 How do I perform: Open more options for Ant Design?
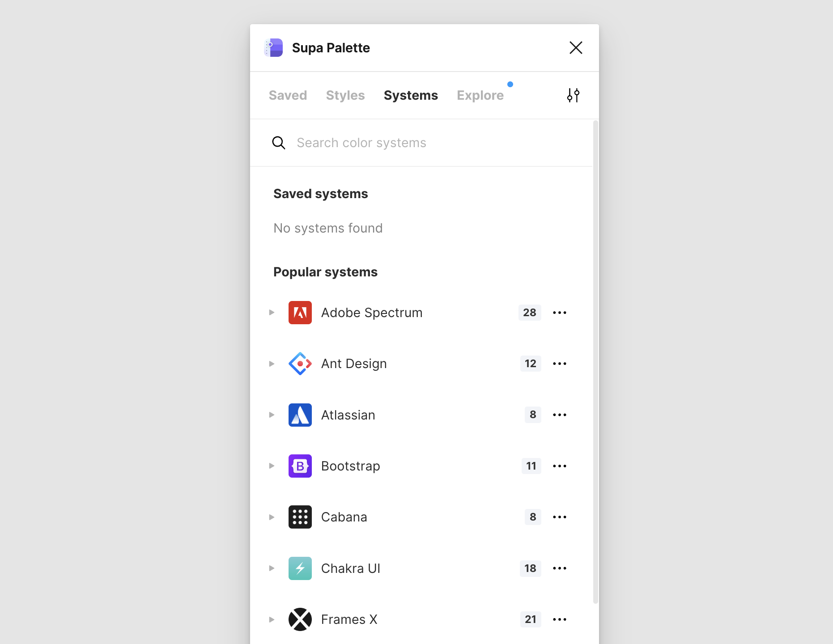click(560, 364)
